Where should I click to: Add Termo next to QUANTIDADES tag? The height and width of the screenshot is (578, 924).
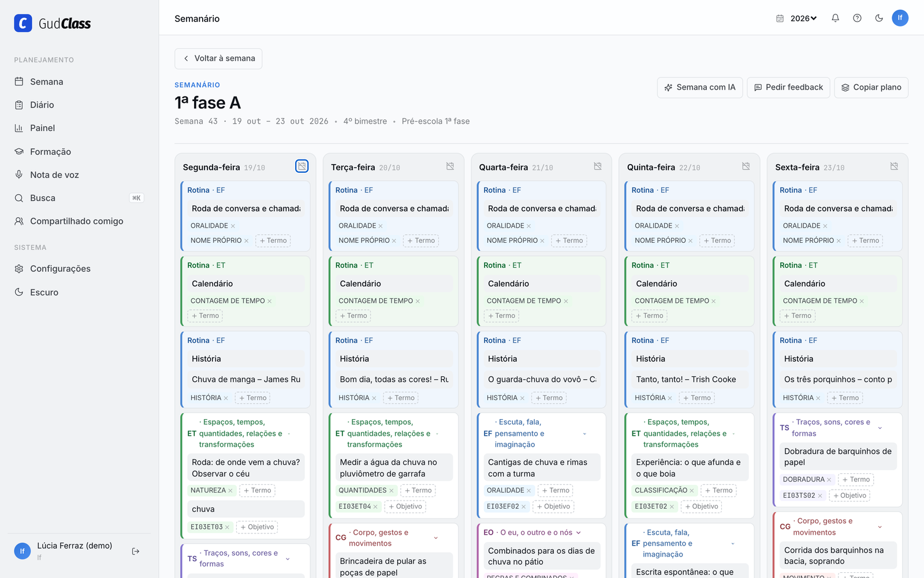pos(418,490)
